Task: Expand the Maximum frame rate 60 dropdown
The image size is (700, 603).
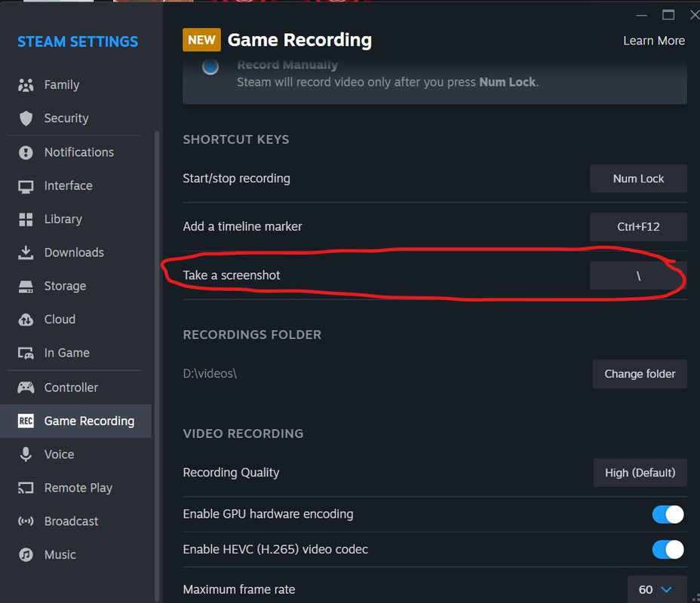Action: coord(657,589)
